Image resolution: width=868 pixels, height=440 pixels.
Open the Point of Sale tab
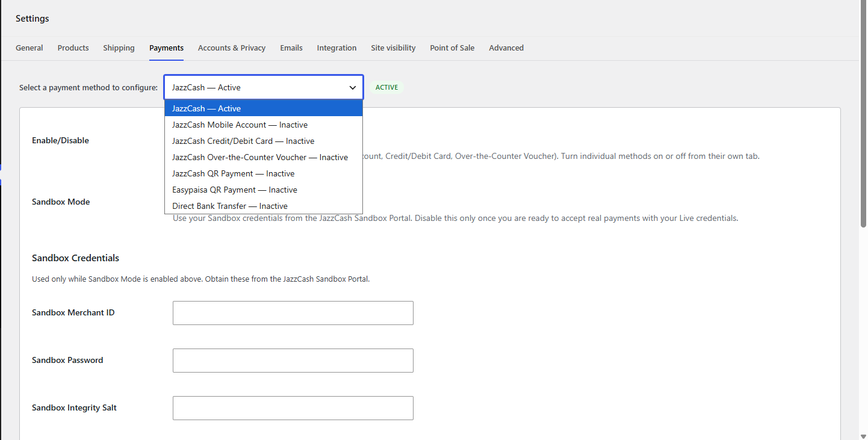pos(452,48)
